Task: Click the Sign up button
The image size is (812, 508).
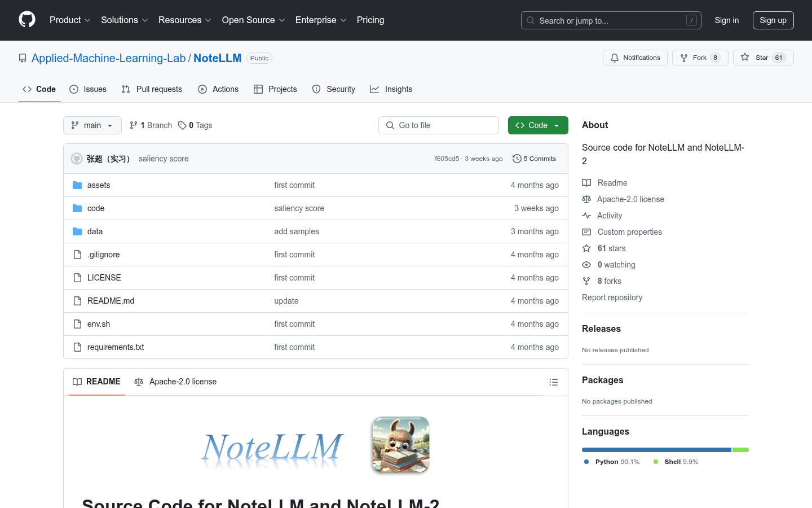Action: coord(773,20)
